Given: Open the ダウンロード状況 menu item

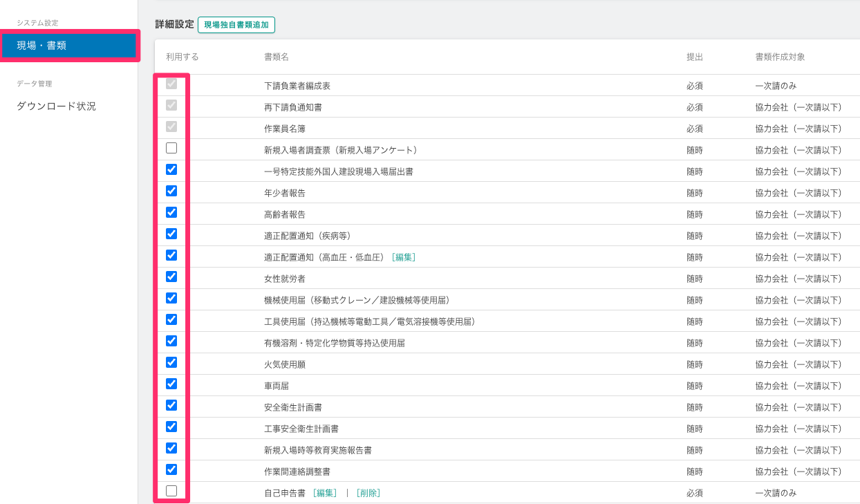Looking at the screenshot, I should coord(56,106).
